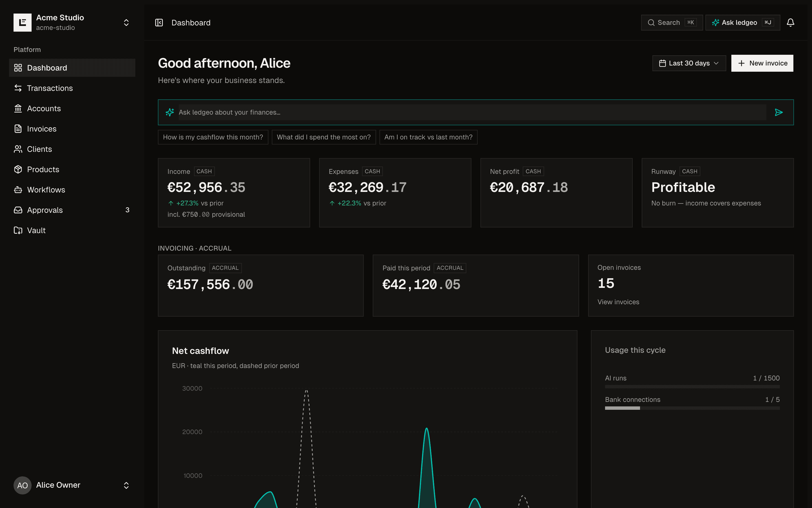This screenshot has width=812, height=508.
Task: Click the paid value €42,120.05
Action: (422, 284)
